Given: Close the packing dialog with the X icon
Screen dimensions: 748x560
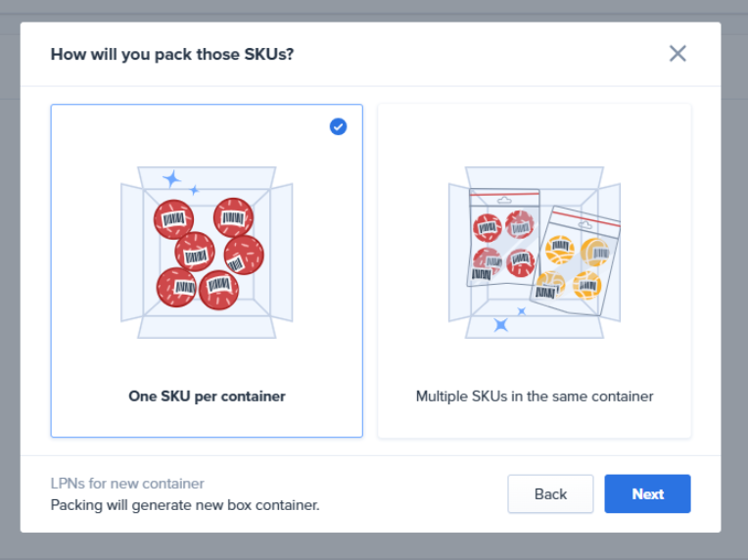Looking at the screenshot, I should tap(678, 54).
